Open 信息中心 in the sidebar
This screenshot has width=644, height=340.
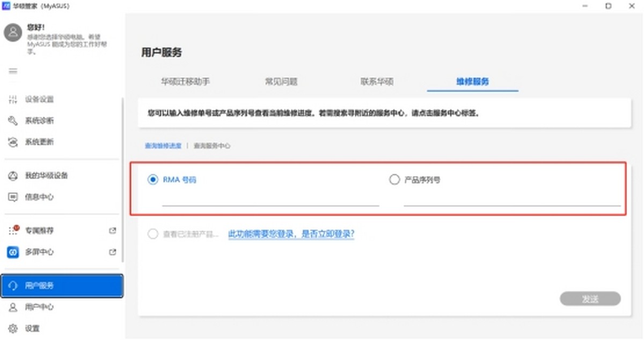click(39, 197)
